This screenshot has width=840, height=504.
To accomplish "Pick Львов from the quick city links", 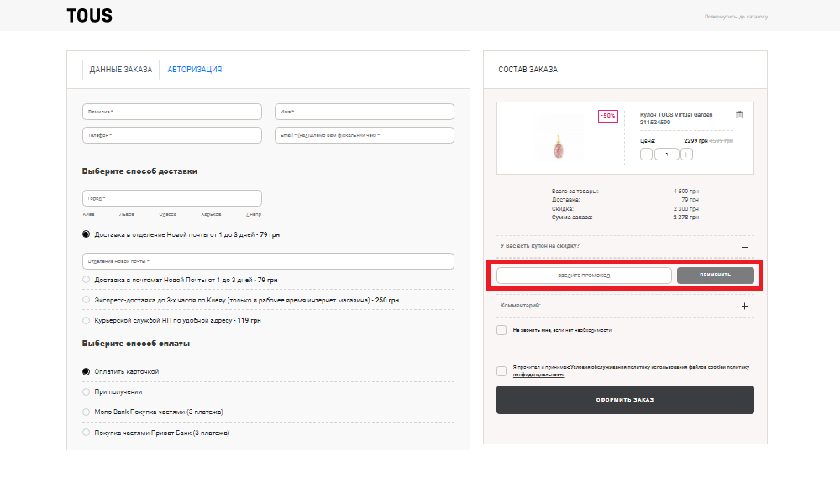I will pyautogui.click(x=127, y=214).
